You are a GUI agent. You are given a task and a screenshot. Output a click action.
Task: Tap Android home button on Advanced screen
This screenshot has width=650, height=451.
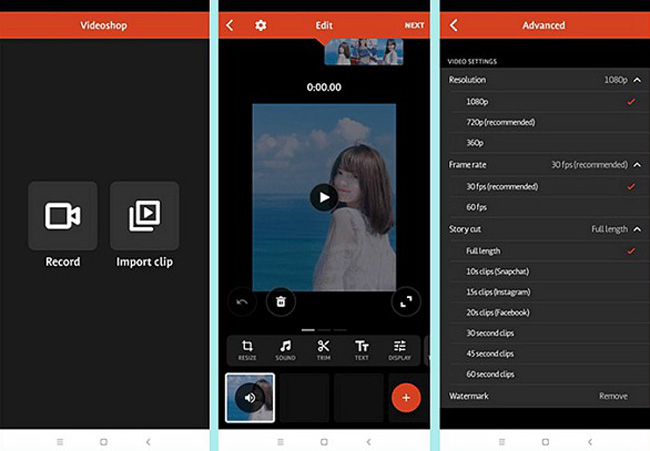pyautogui.click(x=546, y=442)
